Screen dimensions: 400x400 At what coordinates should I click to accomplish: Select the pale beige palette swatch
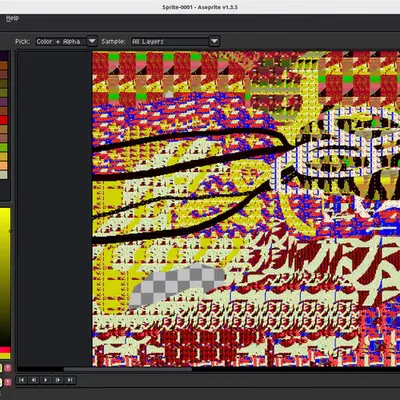click(x=4, y=175)
